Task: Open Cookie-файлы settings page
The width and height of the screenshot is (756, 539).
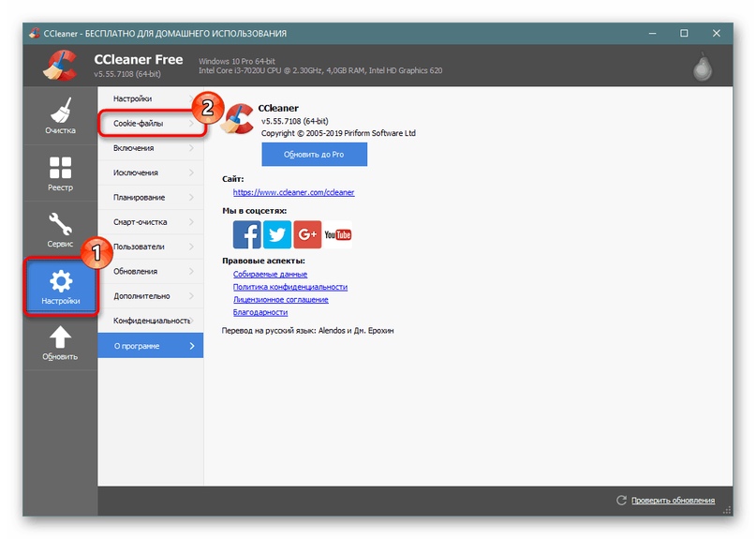Action: click(151, 123)
